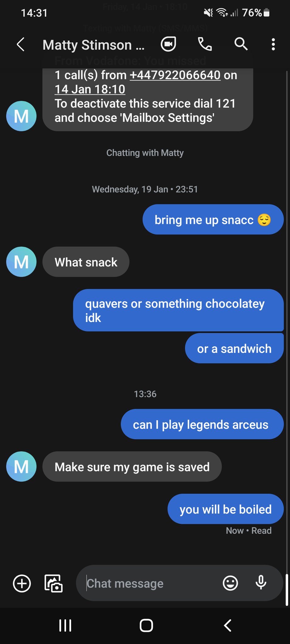Focus the Chat message input field
This screenshot has width=290, height=644.
click(x=151, y=584)
